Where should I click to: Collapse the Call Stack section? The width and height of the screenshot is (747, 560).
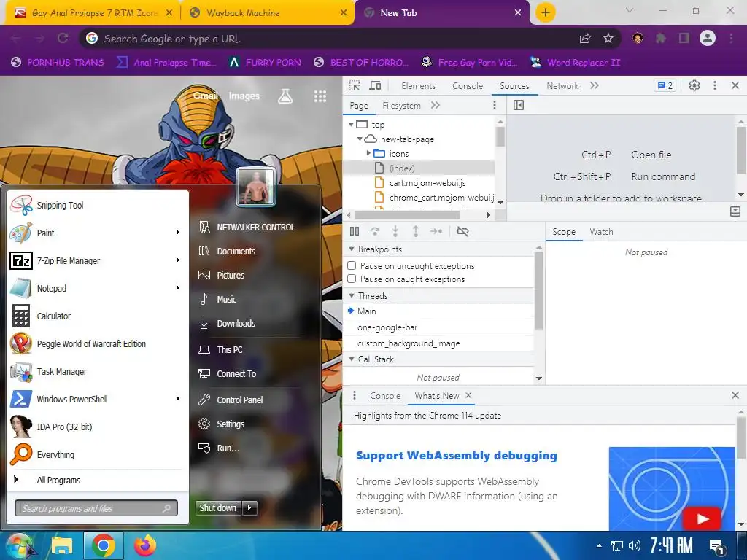(352, 359)
